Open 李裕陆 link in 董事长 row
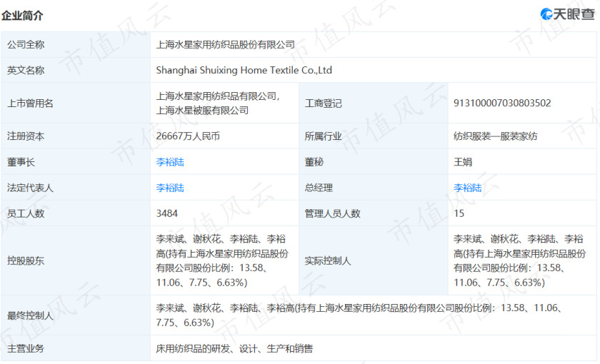This screenshot has width=600, height=364. click(170, 162)
